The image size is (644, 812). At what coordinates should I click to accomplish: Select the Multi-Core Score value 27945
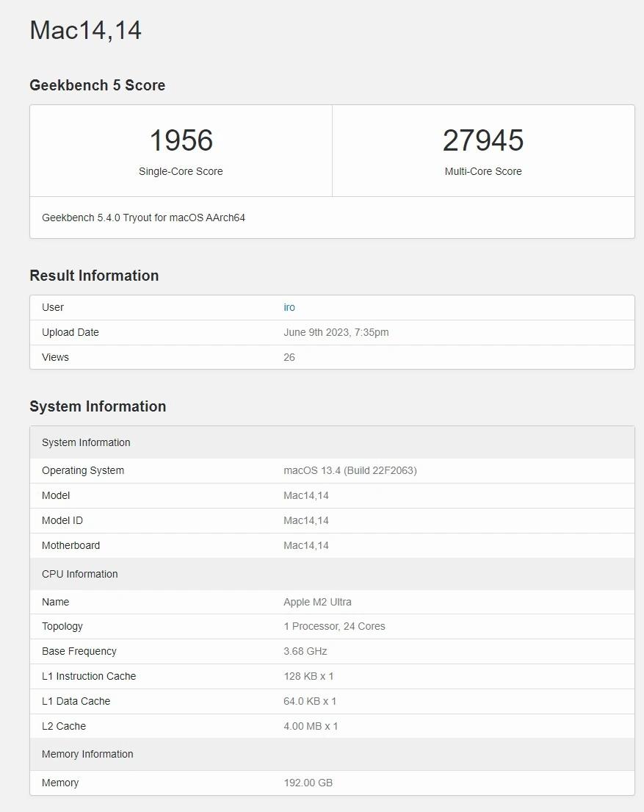pos(484,140)
